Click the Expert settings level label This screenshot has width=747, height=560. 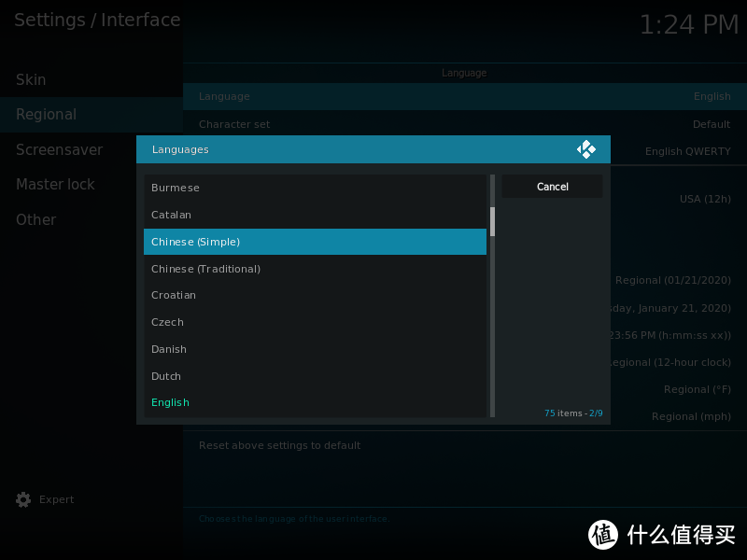57,499
